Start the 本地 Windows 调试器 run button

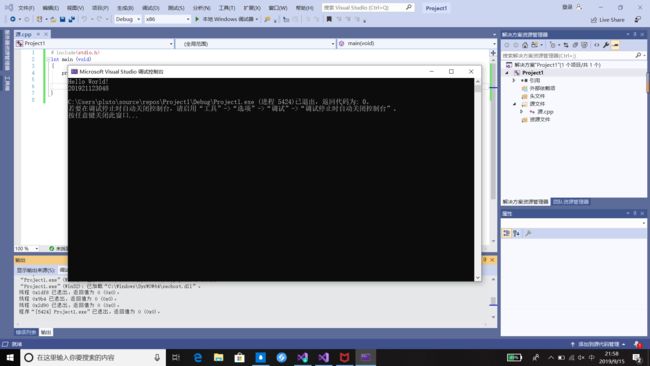click(x=224, y=19)
